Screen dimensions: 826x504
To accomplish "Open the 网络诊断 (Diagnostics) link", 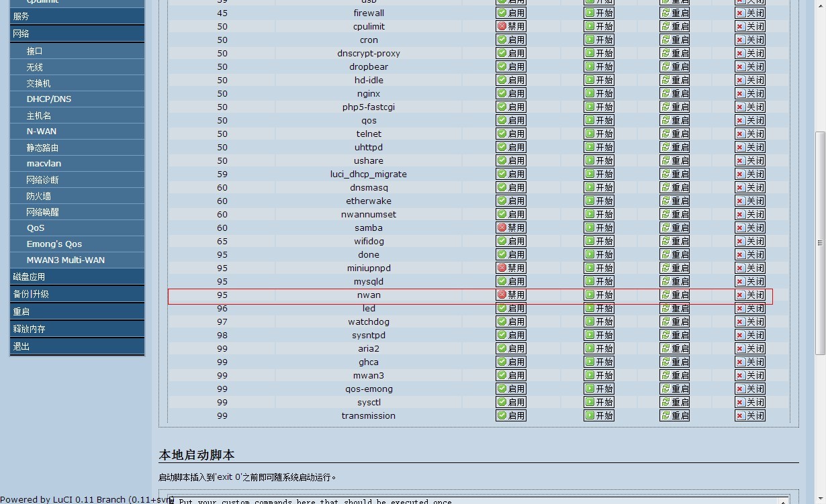I will coord(77,180).
